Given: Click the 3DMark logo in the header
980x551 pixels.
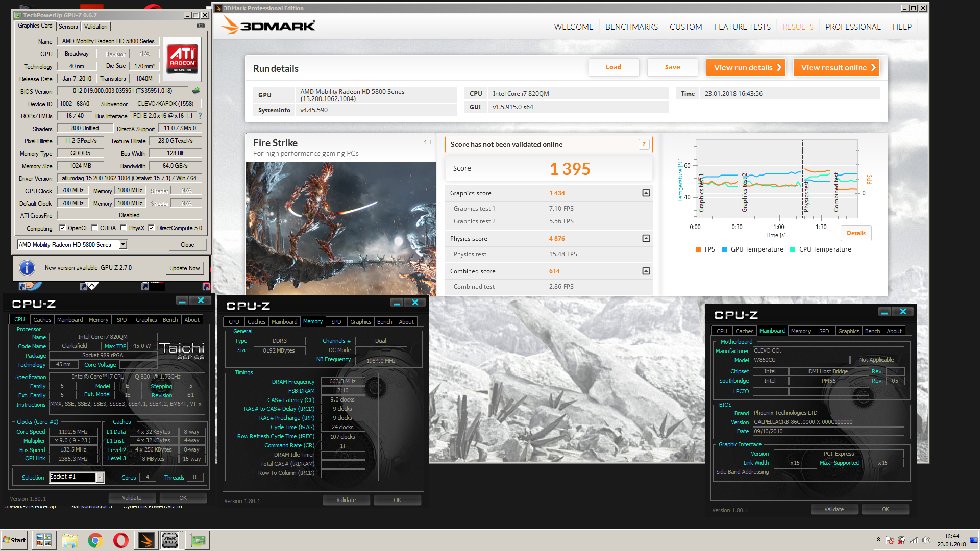Looking at the screenshot, I should 268,26.
